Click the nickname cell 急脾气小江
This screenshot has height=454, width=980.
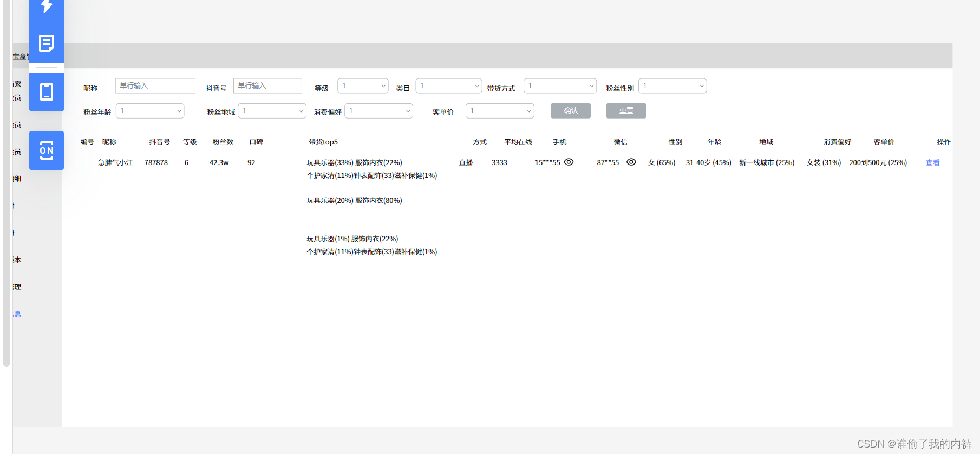pyautogui.click(x=115, y=163)
